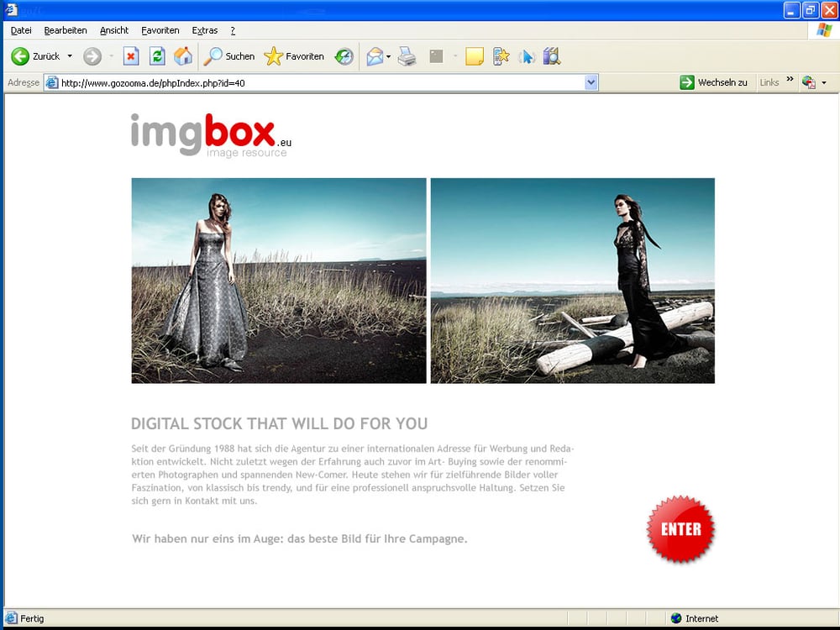Click the mail envelope icon
The image size is (840, 630).
click(375, 56)
